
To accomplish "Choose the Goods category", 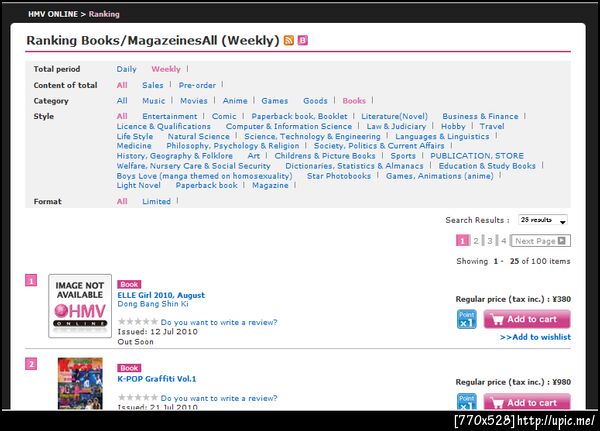I will click(x=315, y=101).
